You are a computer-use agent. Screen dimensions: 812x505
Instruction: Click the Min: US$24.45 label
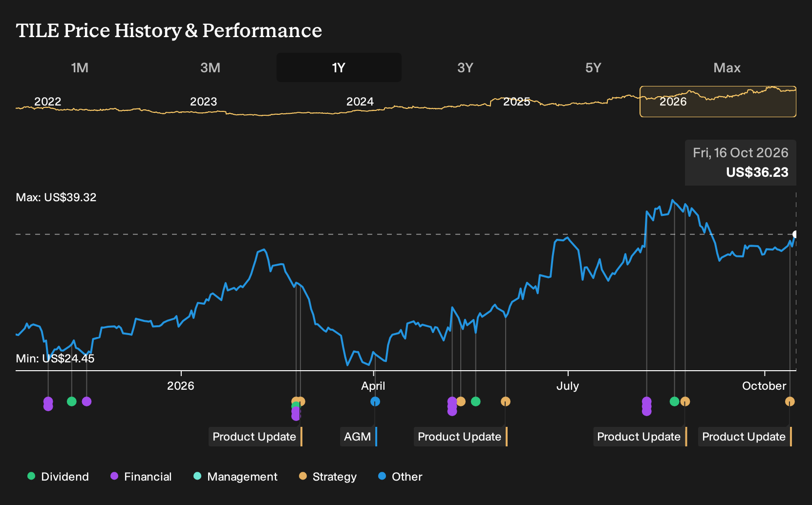click(x=55, y=358)
